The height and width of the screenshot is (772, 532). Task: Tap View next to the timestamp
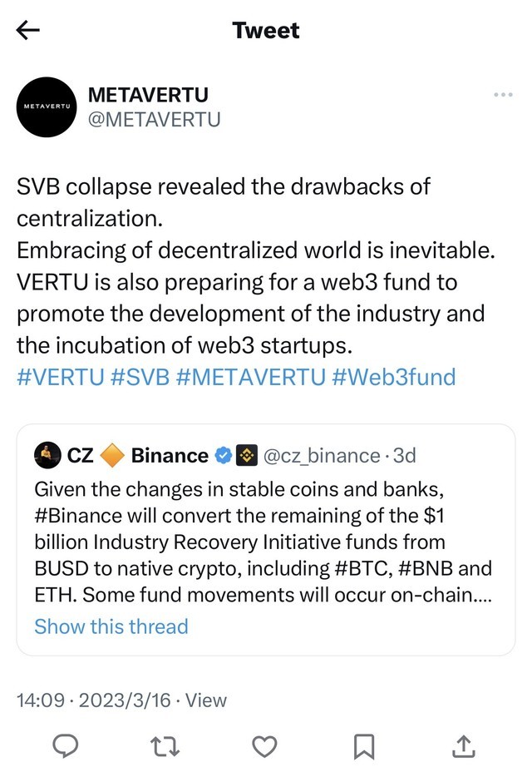point(205,700)
